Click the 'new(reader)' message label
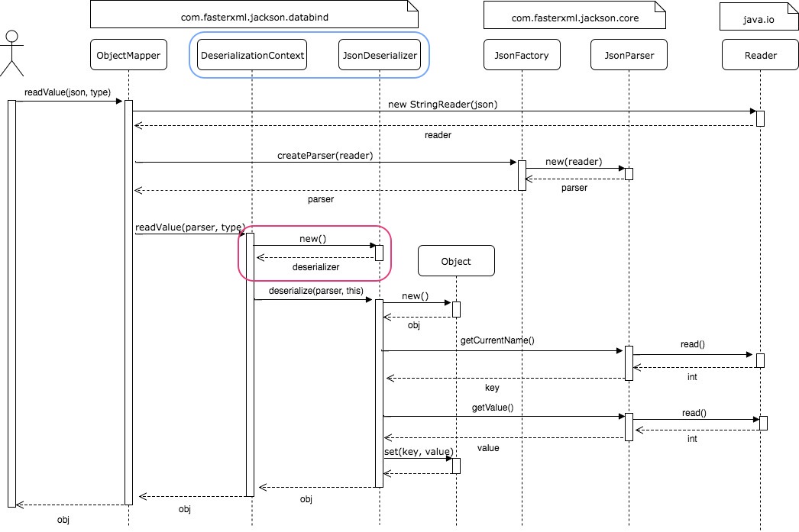Screen dimensions: 799x532 pyautogui.click(x=574, y=161)
